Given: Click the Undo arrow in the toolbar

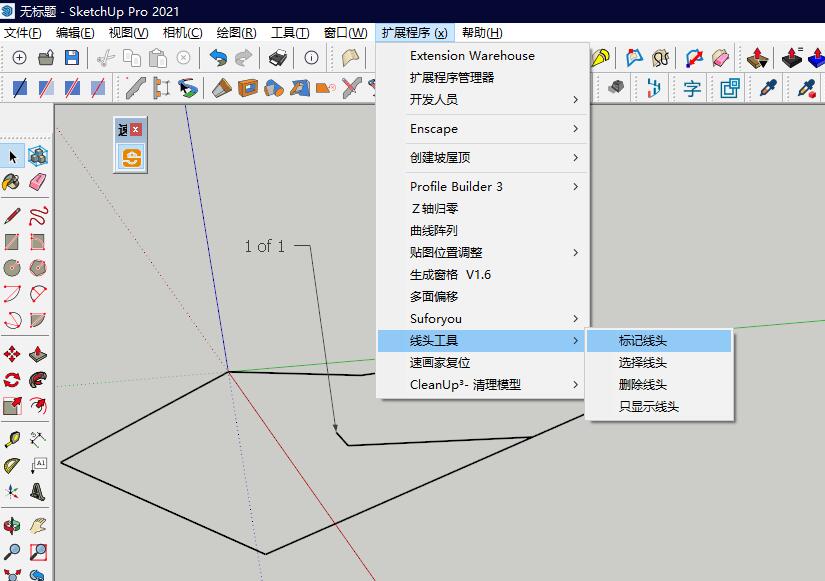Looking at the screenshot, I should click(218, 58).
